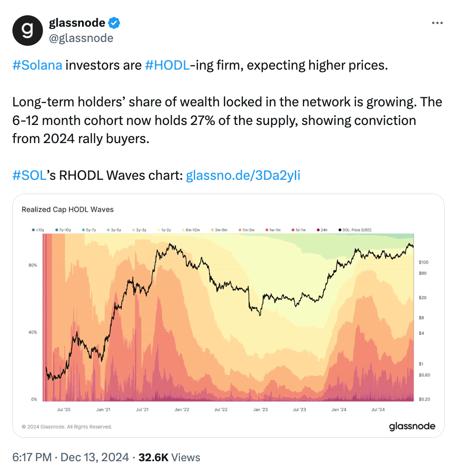Toggle the 1m-3m cohort legend item
This screenshot has width=457, height=476.
240,229
